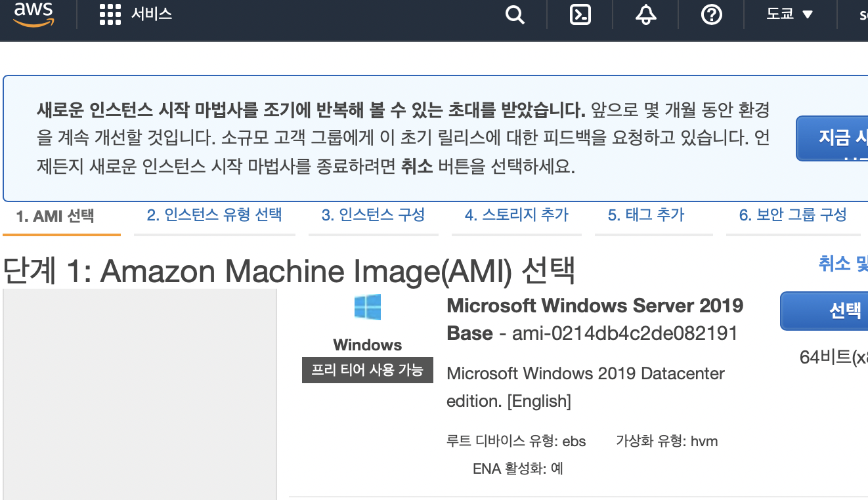Click the search magnifier icon

[515, 14]
